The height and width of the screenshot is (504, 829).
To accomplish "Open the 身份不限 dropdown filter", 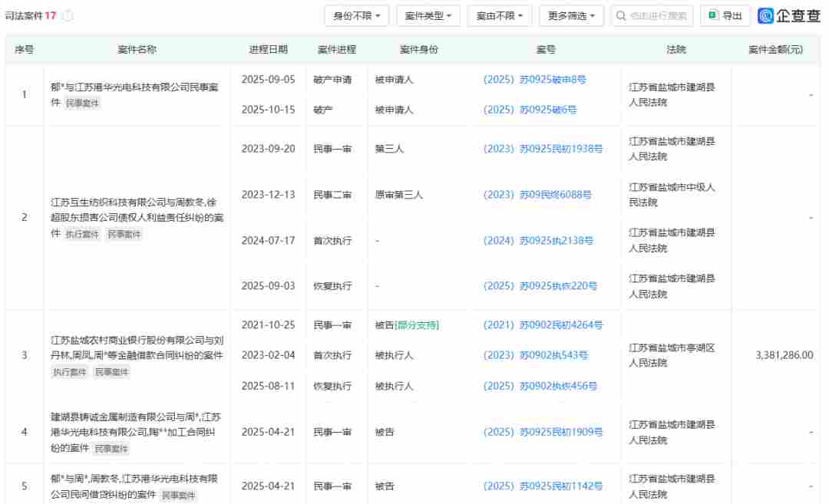I will point(357,15).
